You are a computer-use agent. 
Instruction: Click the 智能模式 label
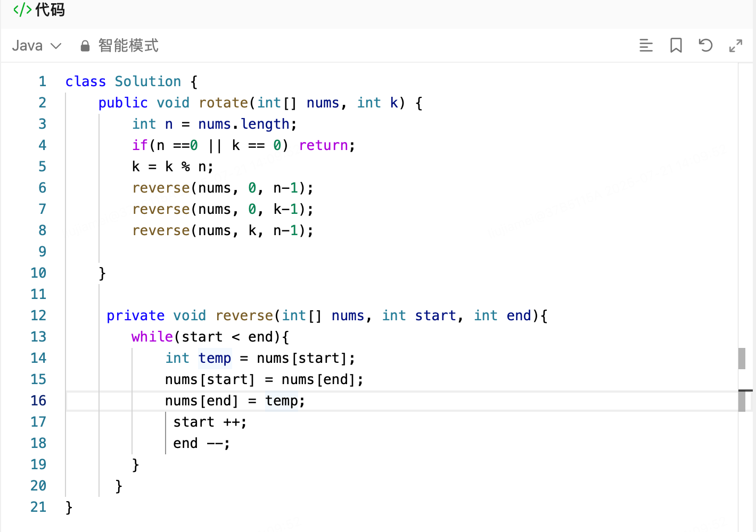click(x=128, y=46)
